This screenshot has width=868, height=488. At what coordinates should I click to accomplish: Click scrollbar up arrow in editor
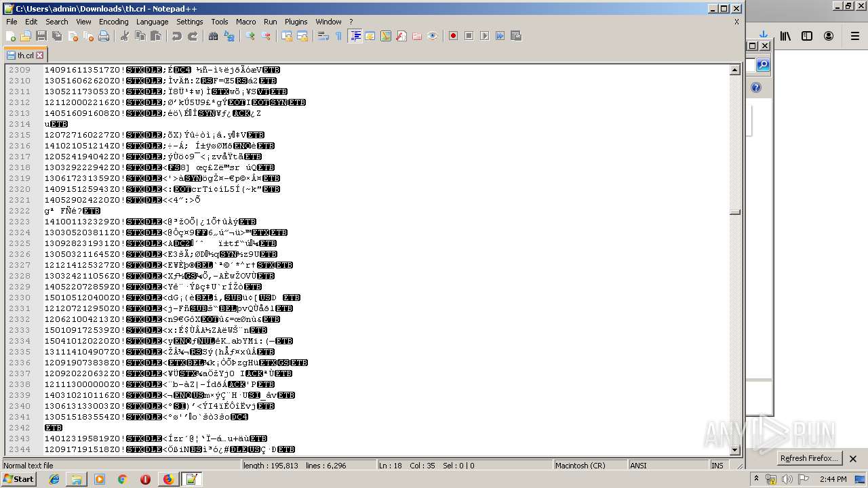pyautogui.click(x=734, y=70)
